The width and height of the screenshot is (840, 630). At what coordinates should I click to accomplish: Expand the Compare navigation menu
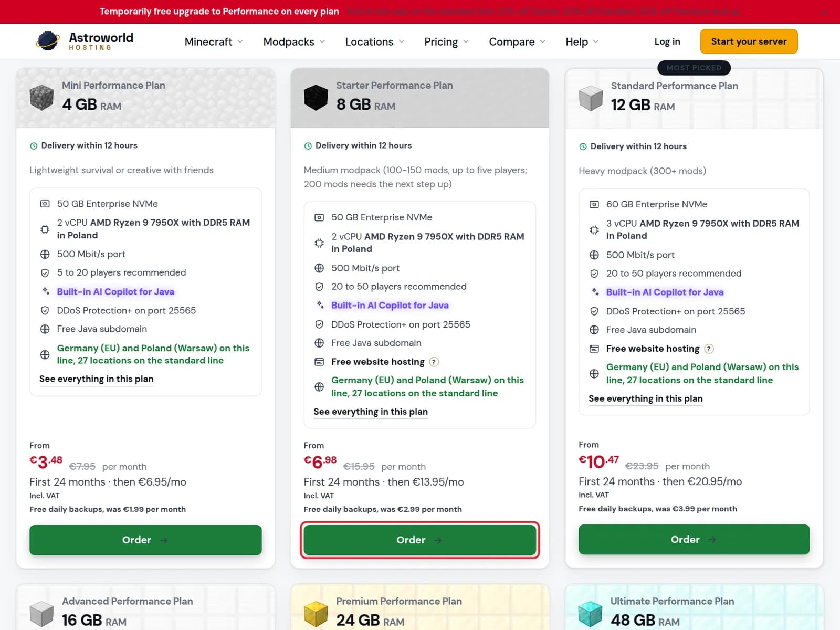pos(517,42)
